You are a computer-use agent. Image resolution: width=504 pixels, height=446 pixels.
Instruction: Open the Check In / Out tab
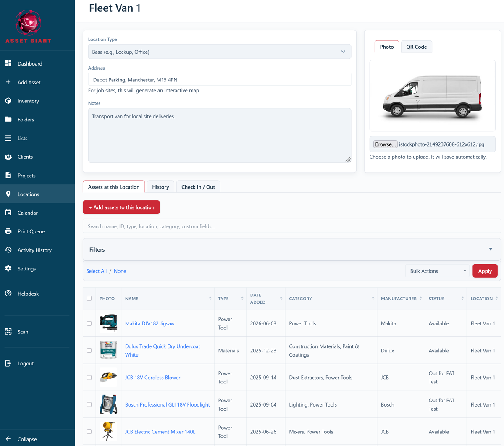click(198, 187)
